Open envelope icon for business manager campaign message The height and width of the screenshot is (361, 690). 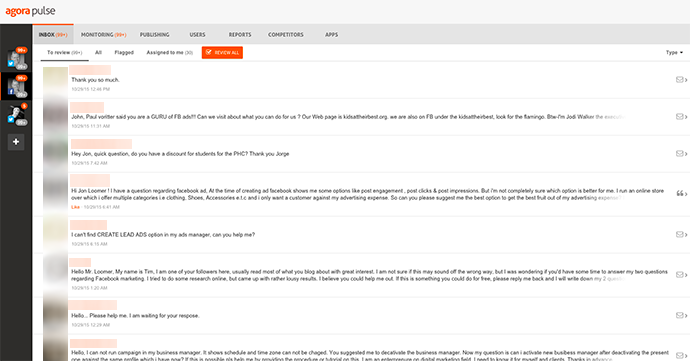[x=681, y=355]
